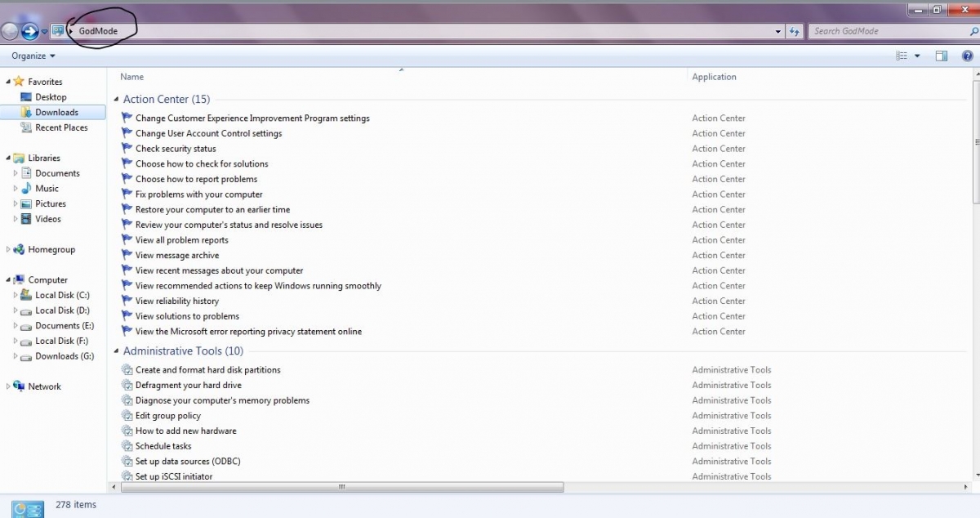Expand the Music library node
980x518 pixels.
[x=16, y=189]
